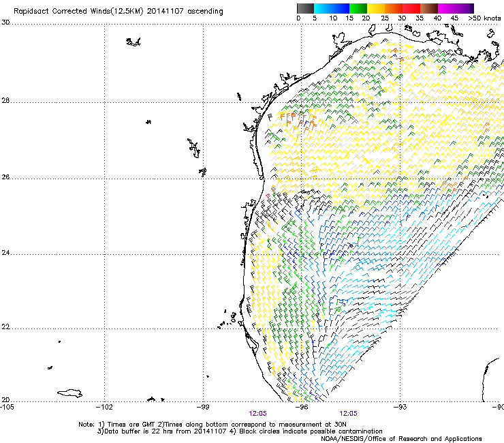This screenshot has height=443, width=504.
Task: Click the longitude '-102' axis label
Action: tap(104, 407)
